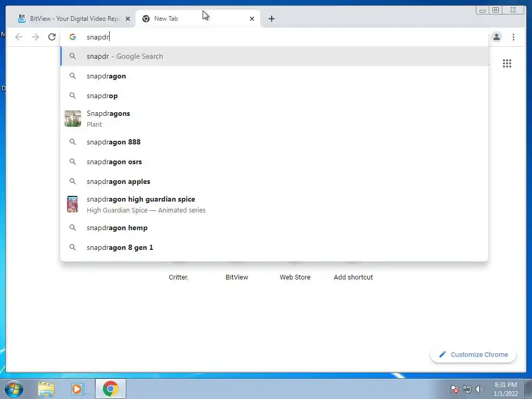Pick the 'snapdragon osrs' suggestion

coord(274,162)
